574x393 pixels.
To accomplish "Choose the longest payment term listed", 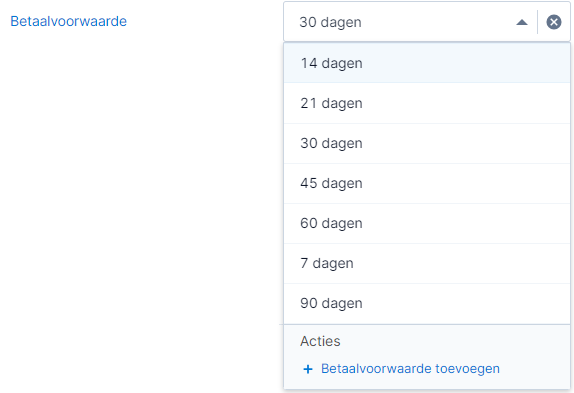I will (427, 303).
